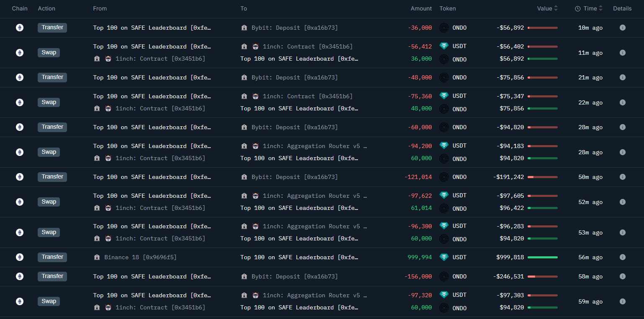The height and width of the screenshot is (319, 644).
Task: Click USDT token icon in 999,994 transfer row
Action: 444,257
